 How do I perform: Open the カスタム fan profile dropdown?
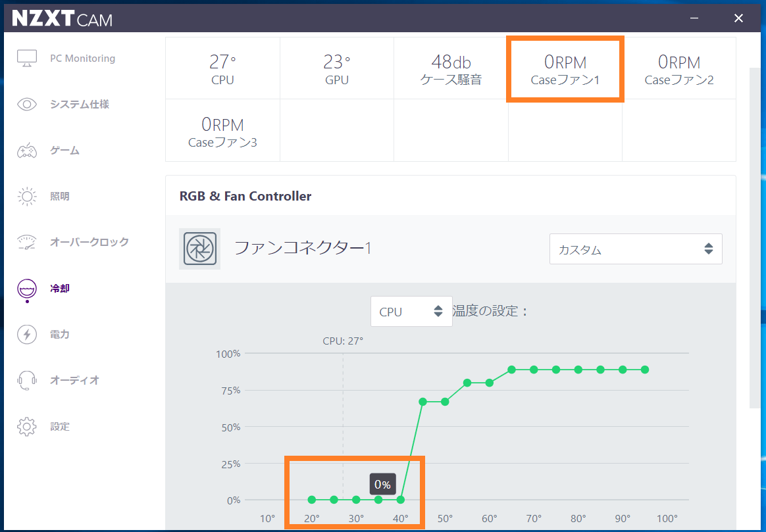[x=636, y=249]
